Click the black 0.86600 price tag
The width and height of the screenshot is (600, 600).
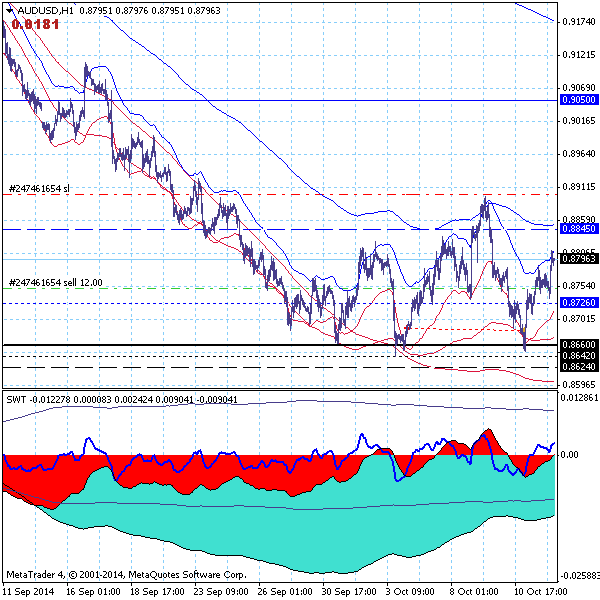579,345
